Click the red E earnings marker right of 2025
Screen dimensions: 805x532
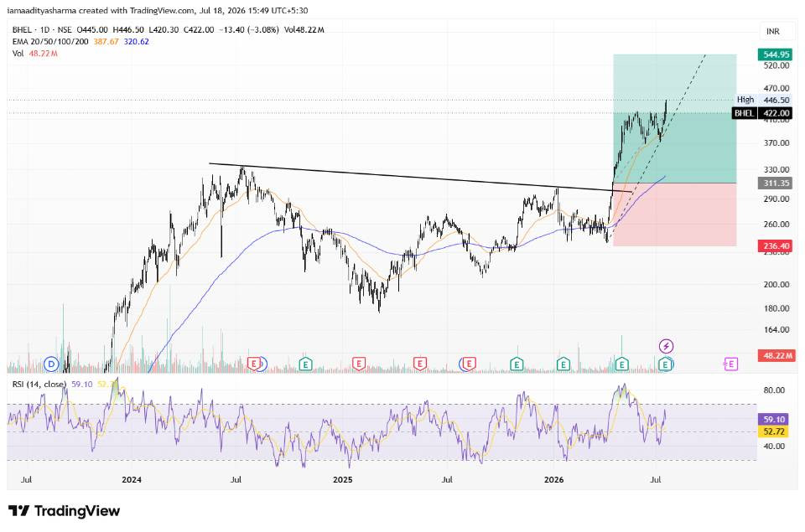pyautogui.click(x=358, y=364)
